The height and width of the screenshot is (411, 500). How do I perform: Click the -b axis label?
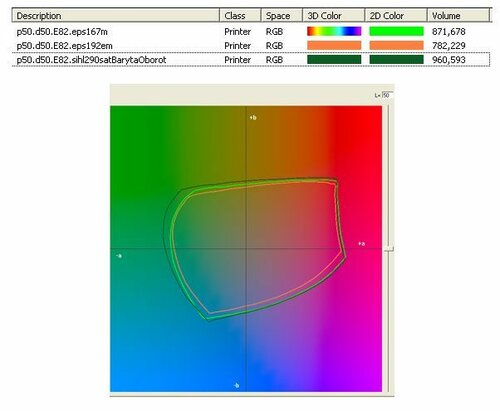[x=236, y=385]
